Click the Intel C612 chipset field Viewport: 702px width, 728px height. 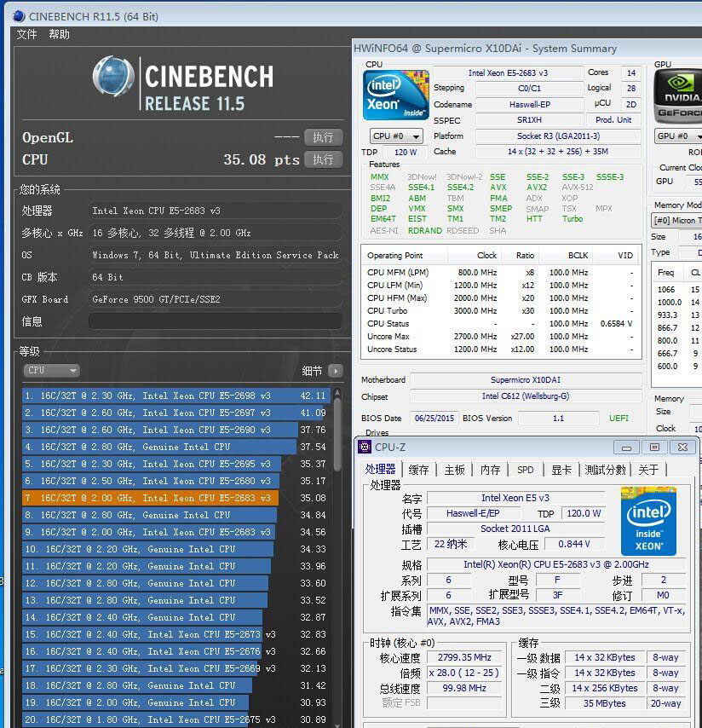(526, 396)
